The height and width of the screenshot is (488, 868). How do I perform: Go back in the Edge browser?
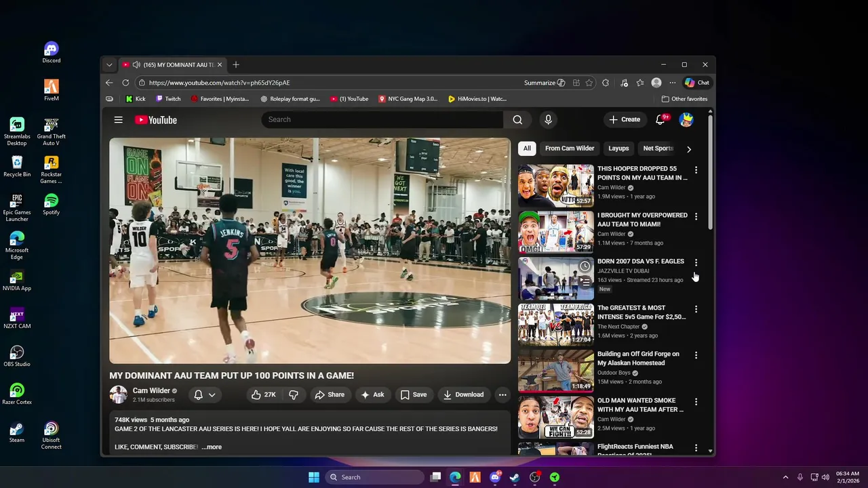click(x=109, y=83)
